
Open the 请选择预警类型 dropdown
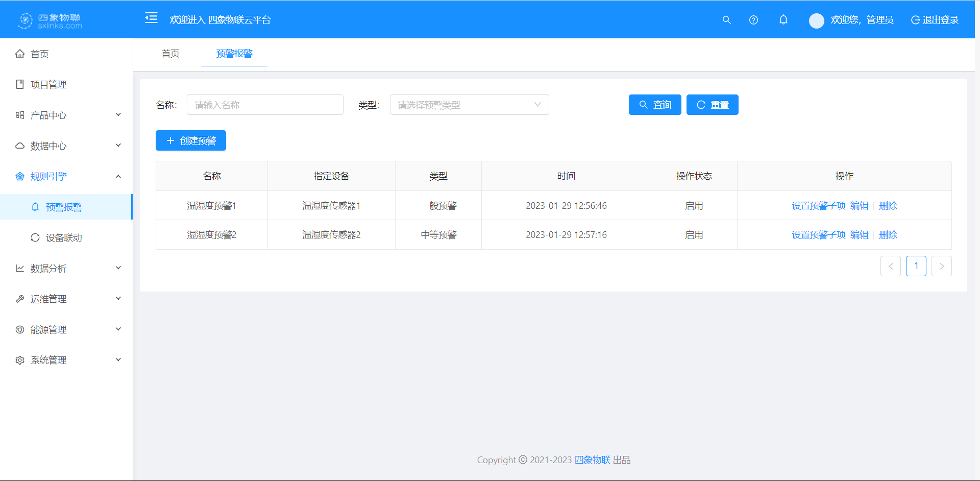pyautogui.click(x=469, y=105)
